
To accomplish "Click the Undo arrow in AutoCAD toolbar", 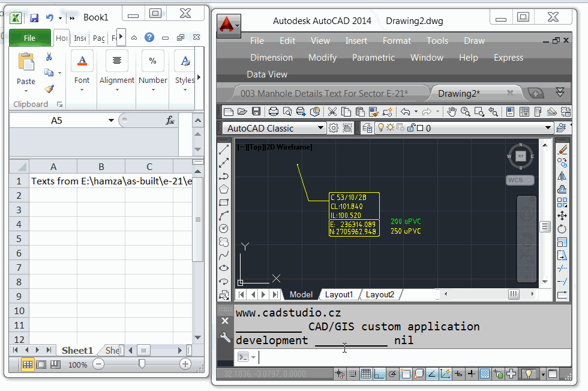I will pyautogui.click(x=406, y=112).
